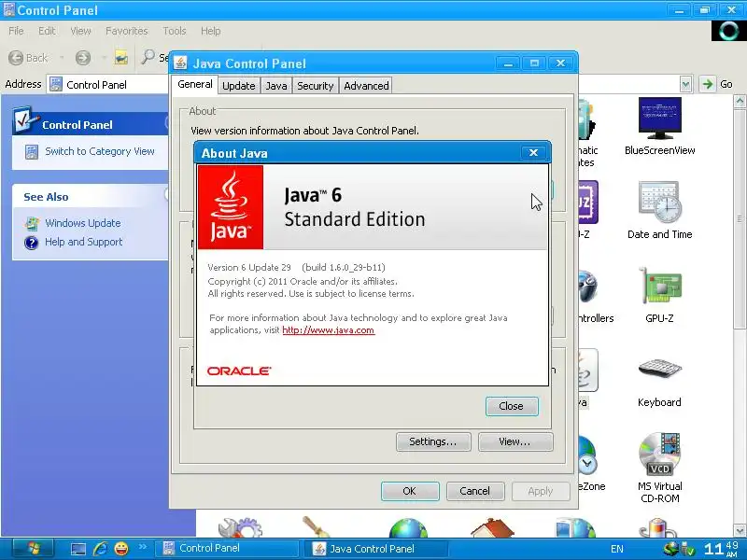Click scrollbar down arrow in Control Panel window
747x560 pixels.
[740, 529]
